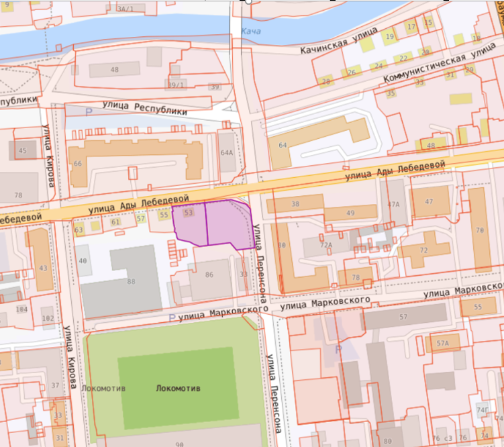Click the parking icon southwest of building 57
The width and height of the screenshot is (504, 447).
(x=338, y=349)
